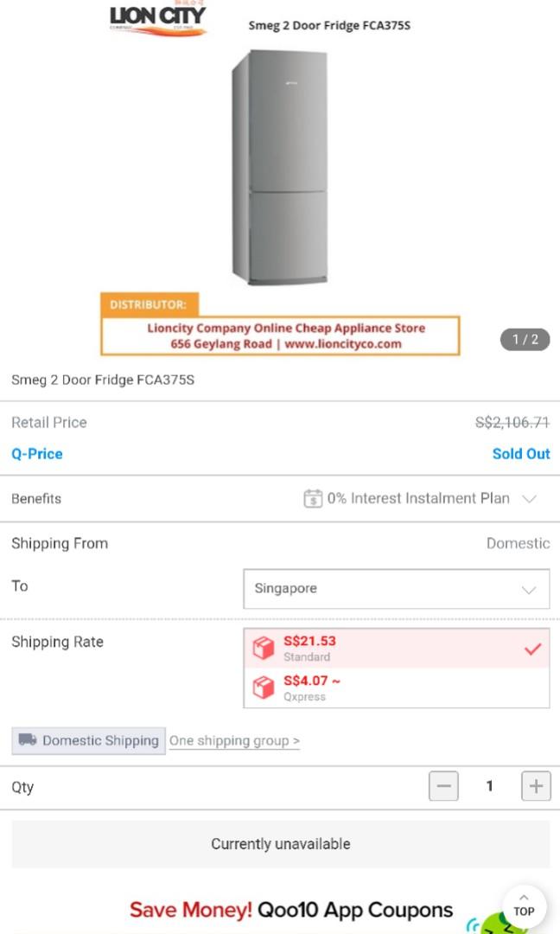
Task: Click the 1/2 image pager badge
Action: (x=525, y=339)
